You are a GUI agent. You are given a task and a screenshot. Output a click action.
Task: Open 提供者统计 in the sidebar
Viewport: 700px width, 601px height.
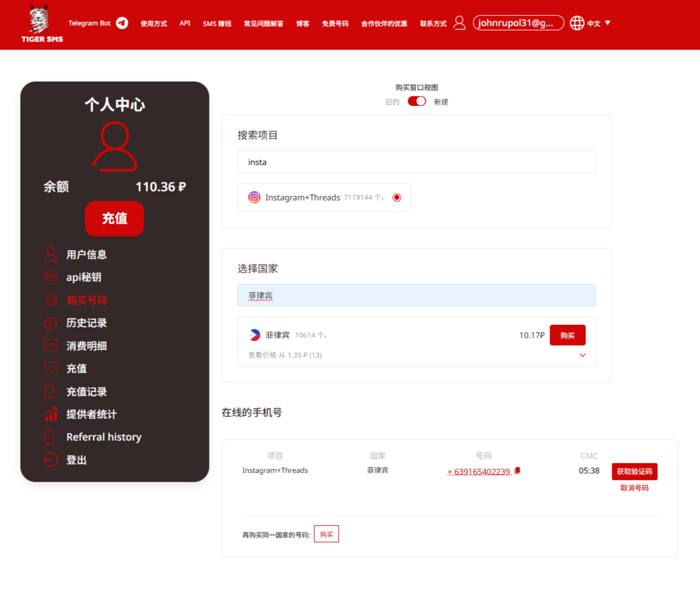[91, 414]
